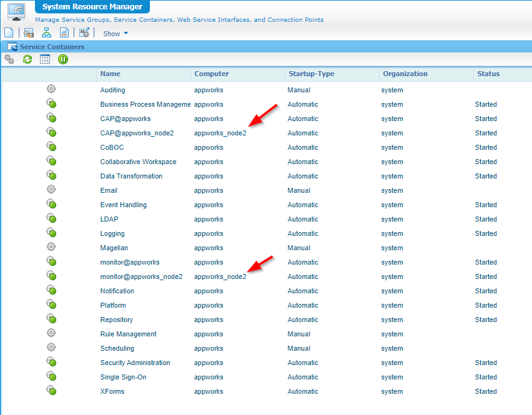Click the new document icon in toolbar

click(9, 33)
